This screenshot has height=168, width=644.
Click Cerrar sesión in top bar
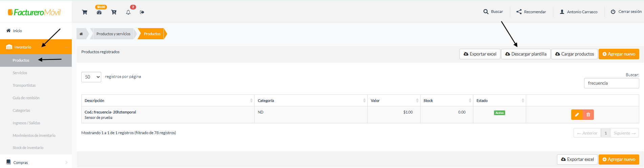pos(626,12)
